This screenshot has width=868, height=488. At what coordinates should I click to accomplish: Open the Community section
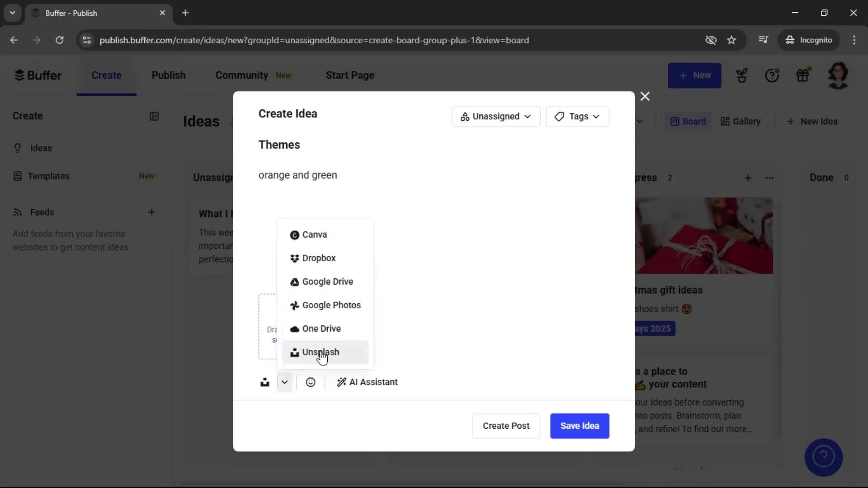click(241, 75)
